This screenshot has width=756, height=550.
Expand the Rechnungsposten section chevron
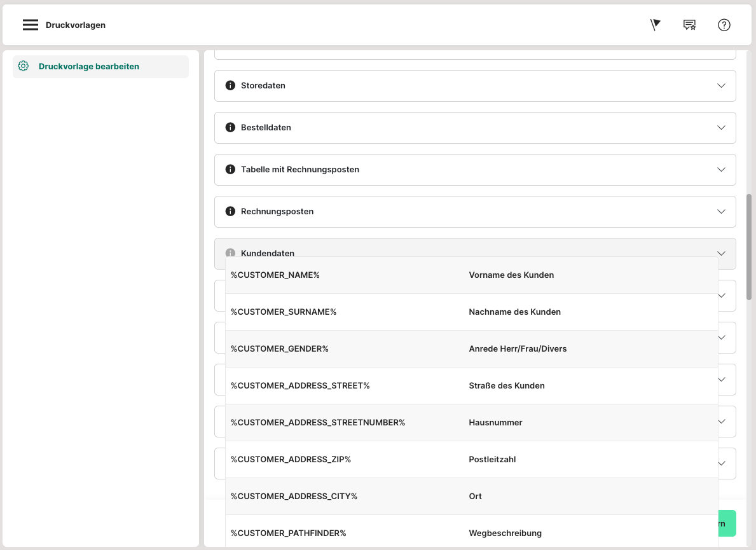(721, 211)
